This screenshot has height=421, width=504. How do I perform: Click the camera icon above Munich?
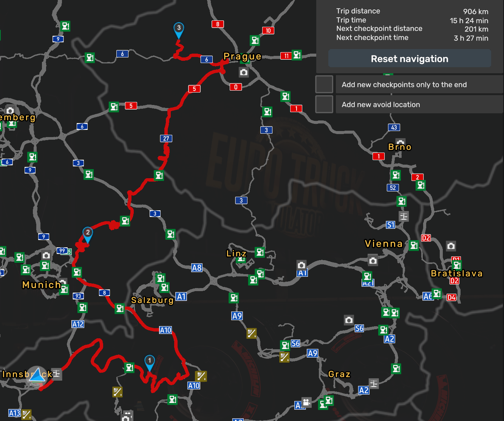click(46, 256)
